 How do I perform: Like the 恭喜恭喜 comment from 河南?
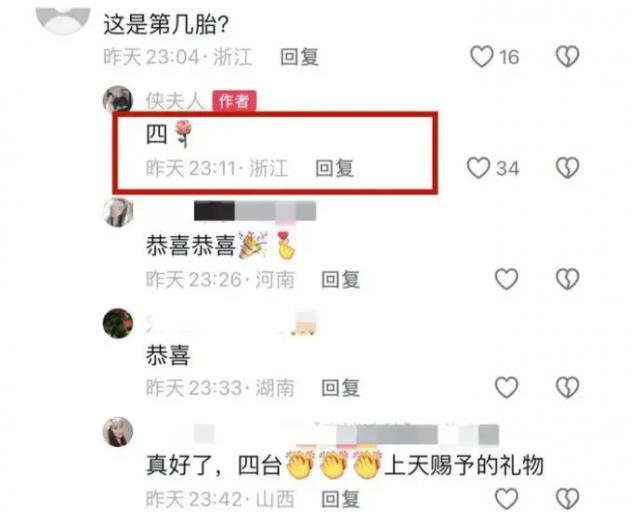point(507,279)
